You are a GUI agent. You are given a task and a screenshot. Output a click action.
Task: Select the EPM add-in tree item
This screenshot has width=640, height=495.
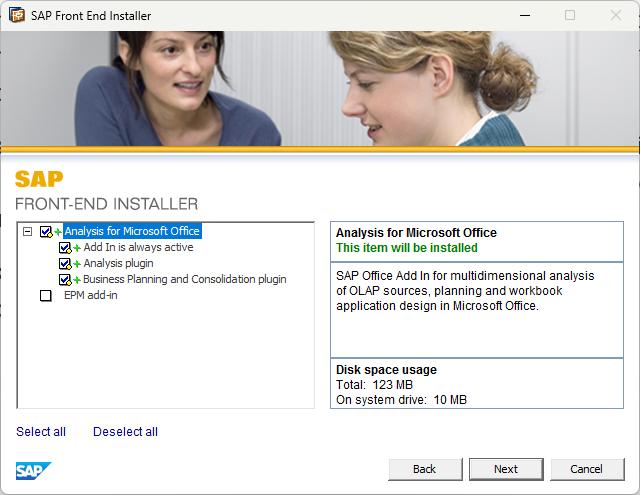tap(91, 295)
